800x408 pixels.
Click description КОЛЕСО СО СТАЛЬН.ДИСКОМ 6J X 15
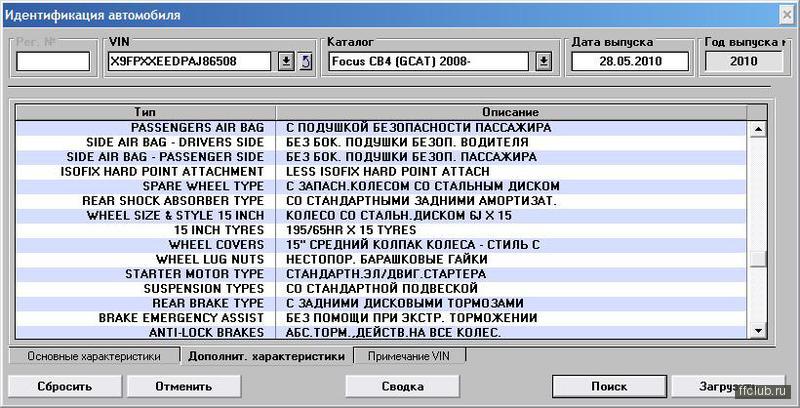click(398, 216)
